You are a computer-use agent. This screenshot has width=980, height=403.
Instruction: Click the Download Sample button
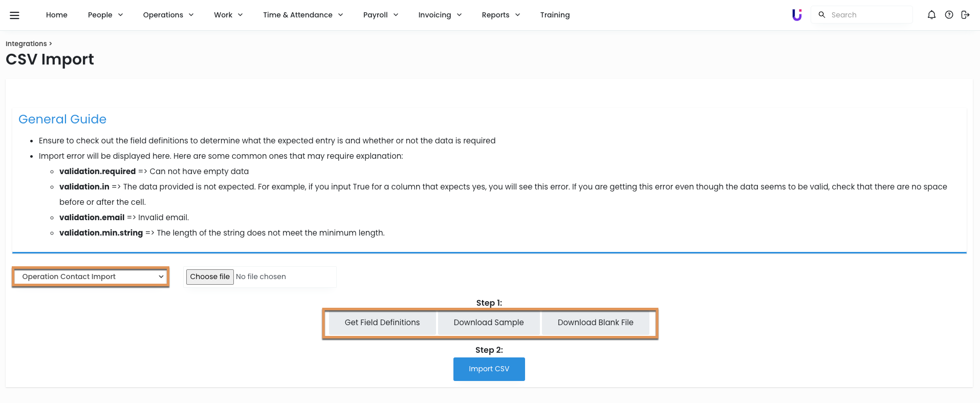click(488, 323)
